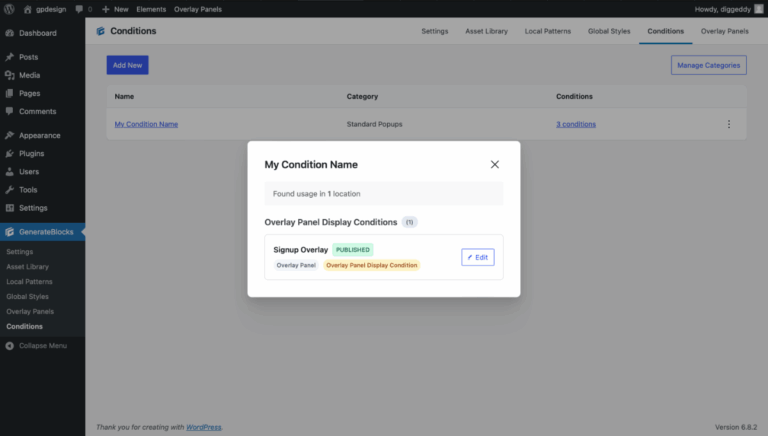The image size is (768, 436).
Task: Open the My Condition Name link
Action: point(146,124)
